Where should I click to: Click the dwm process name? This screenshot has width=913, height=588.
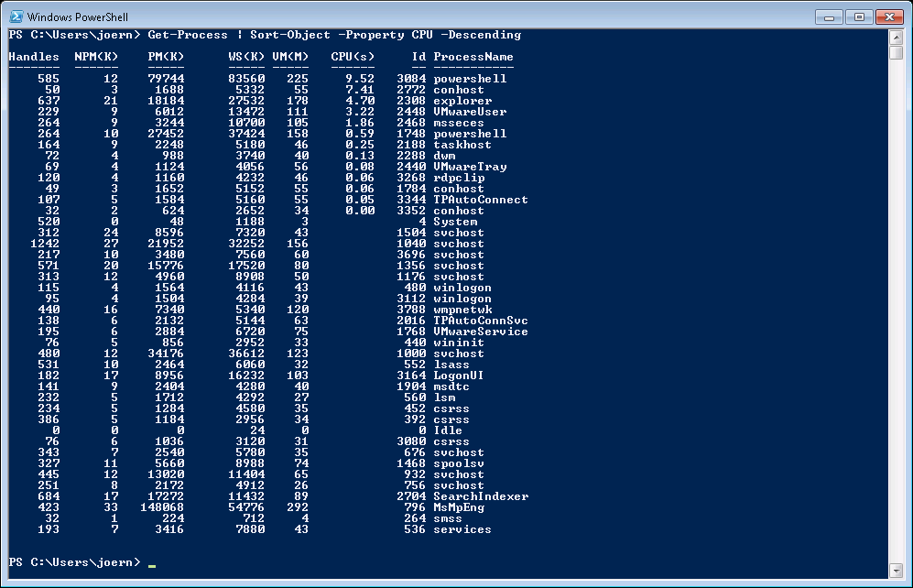coord(444,156)
